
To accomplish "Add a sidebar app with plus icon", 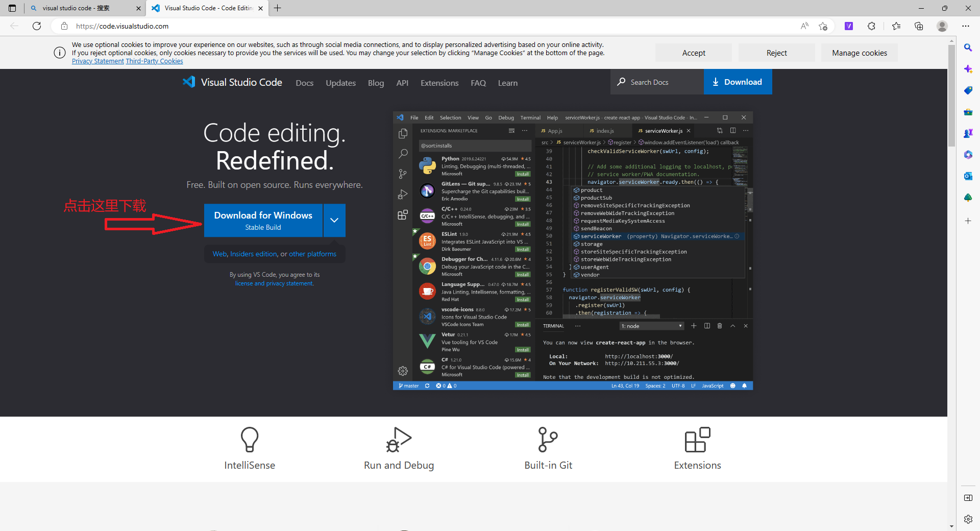I will [968, 221].
